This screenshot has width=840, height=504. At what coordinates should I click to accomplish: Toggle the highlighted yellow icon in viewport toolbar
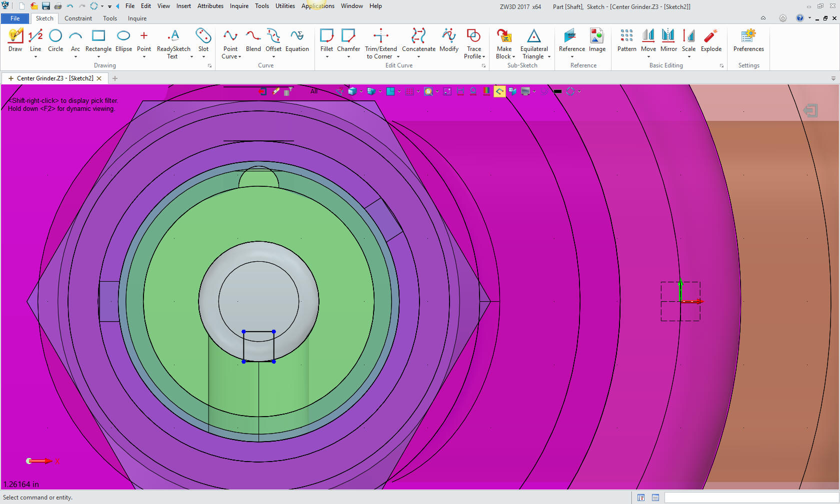pyautogui.click(x=499, y=91)
